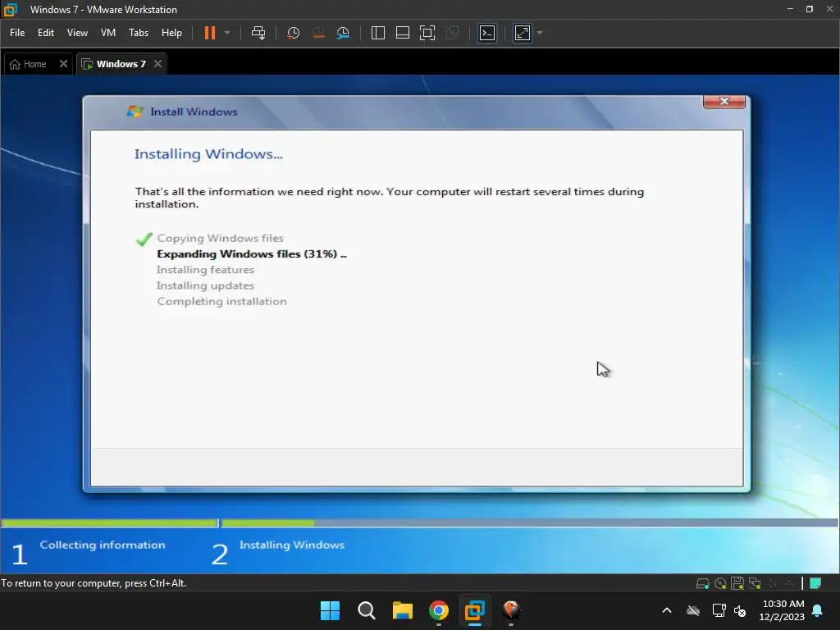This screenshot has width=840, height=630.
Task: Click the Installing Windows stage label
Action: click(291, 545)
